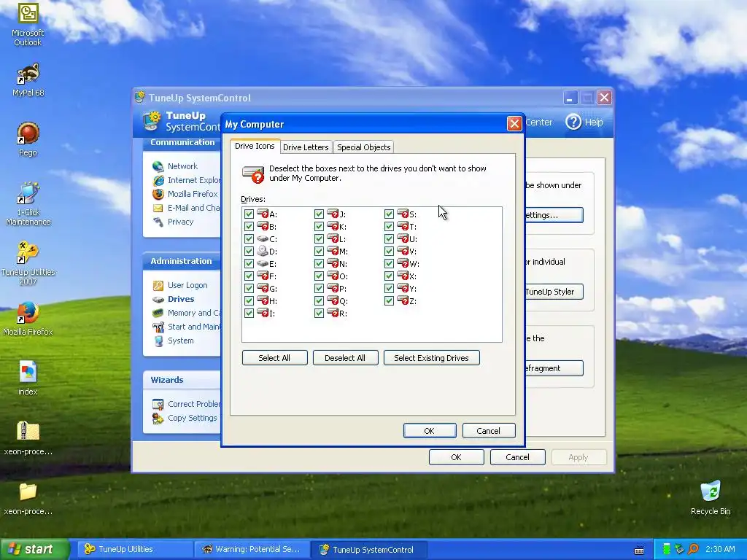Screen dimensions: 747x560
Task: Click Select Existing Drives button
Action: (431, 357)
